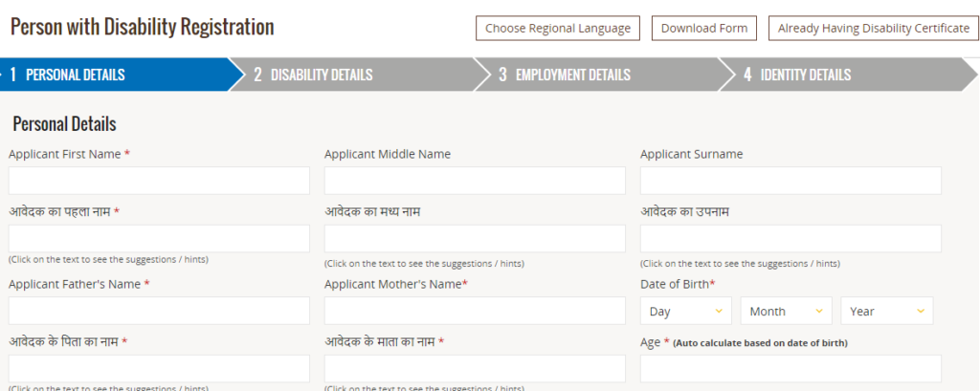This screenshot has width=980, height=391.
Task: Open the Day dropdown for date of birth
Action: [685, 311]
